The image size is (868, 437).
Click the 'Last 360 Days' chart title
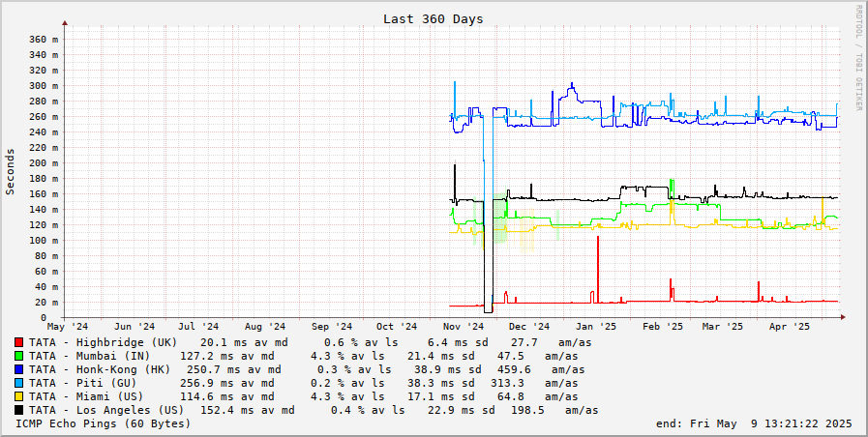[x=434, y=18]
